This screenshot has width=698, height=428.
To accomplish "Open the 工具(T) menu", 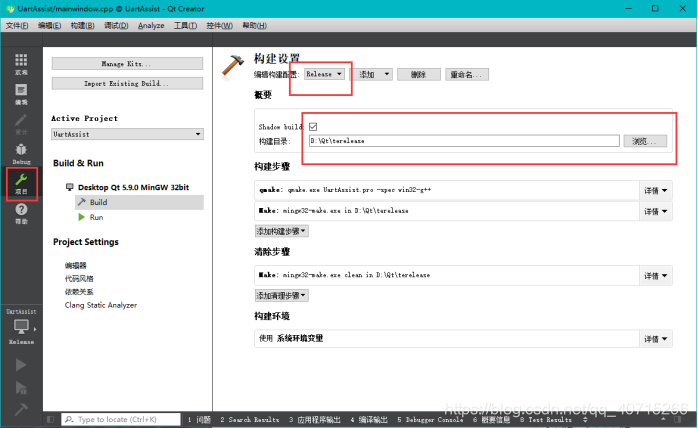I will (185, 25).
